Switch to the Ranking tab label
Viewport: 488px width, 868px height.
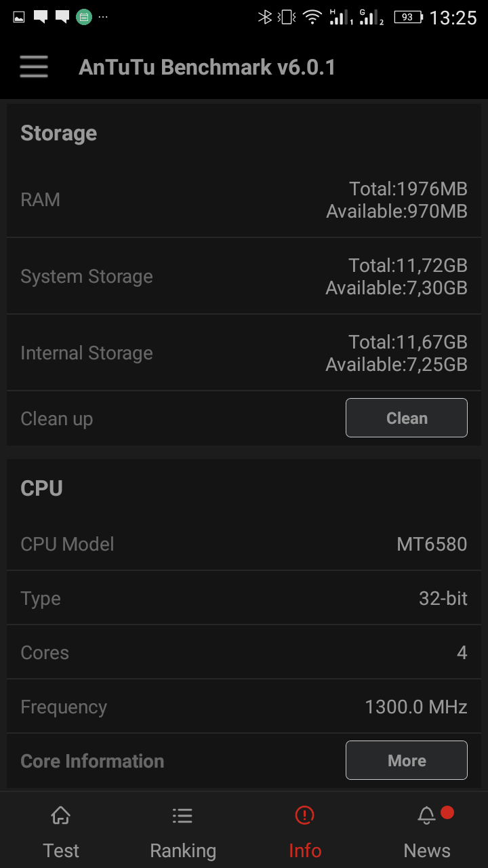click(183, 850)
